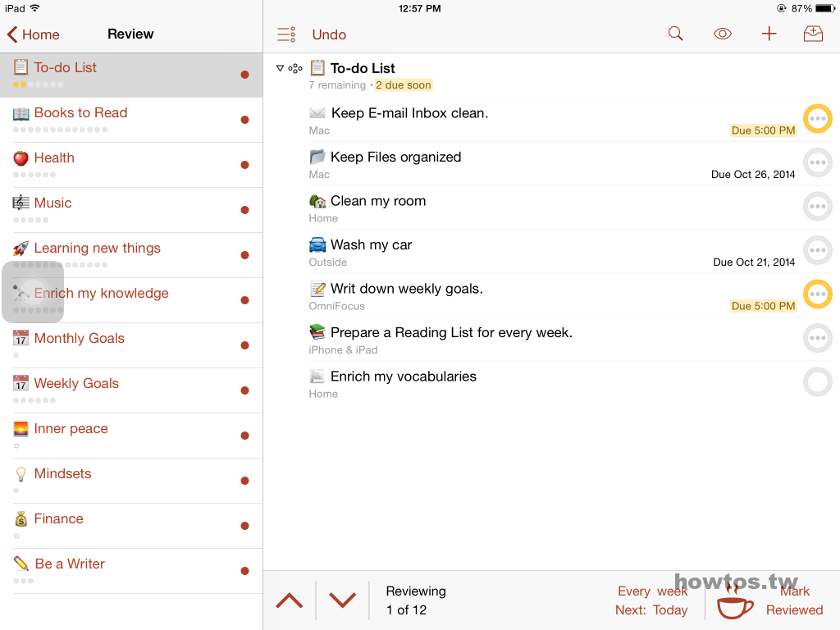
Task: Tap the OmniFocus context label
Action: 336,306
